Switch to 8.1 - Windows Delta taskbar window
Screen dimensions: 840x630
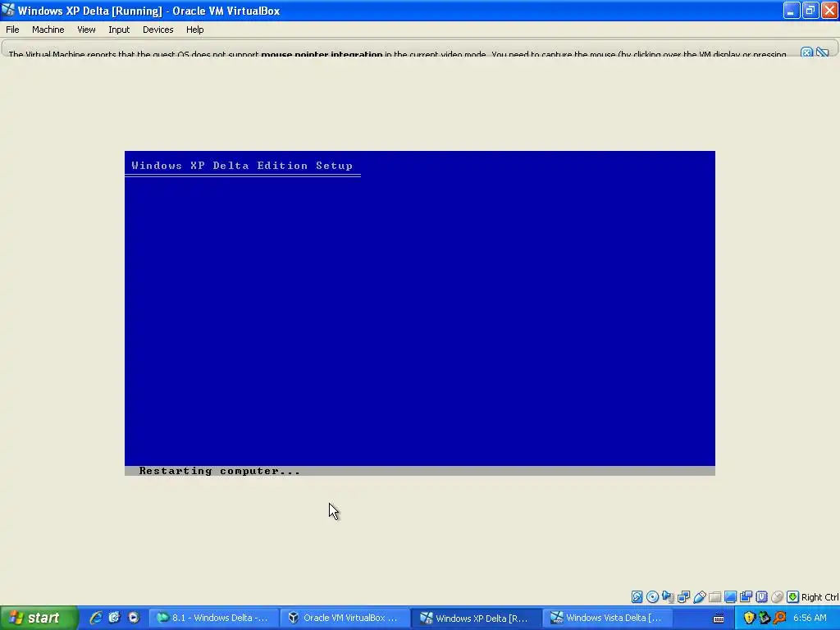click(213, 618)
